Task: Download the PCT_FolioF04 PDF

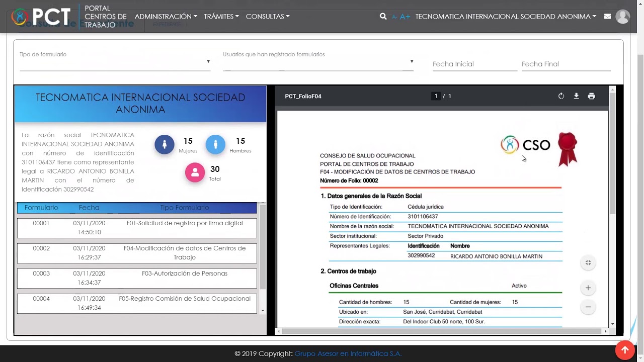Action: tap(576, 96)
